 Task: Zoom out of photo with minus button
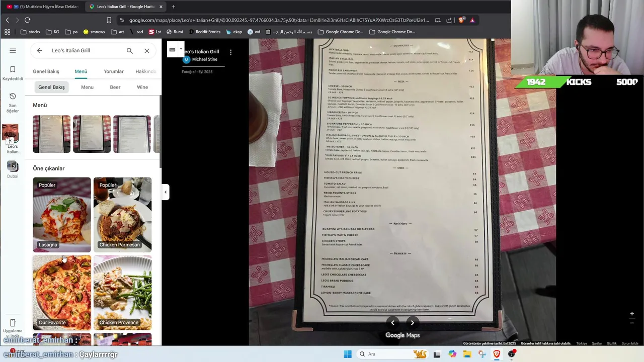(632, 323)
